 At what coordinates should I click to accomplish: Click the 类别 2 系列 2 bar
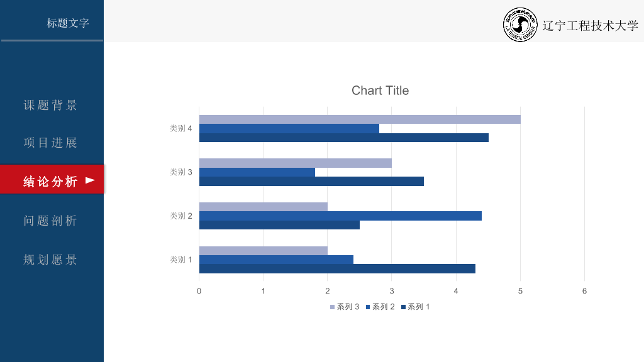tap(340, 216)
